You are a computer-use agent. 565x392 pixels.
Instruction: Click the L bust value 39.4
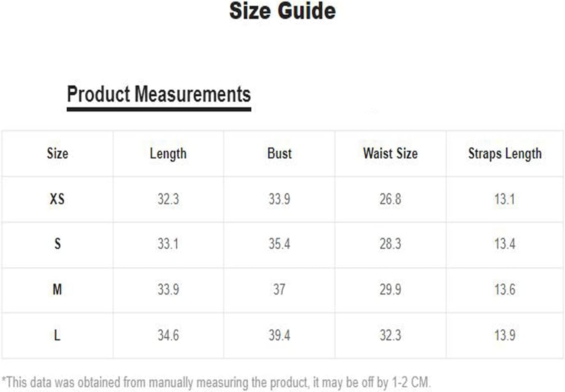[279, 335]
